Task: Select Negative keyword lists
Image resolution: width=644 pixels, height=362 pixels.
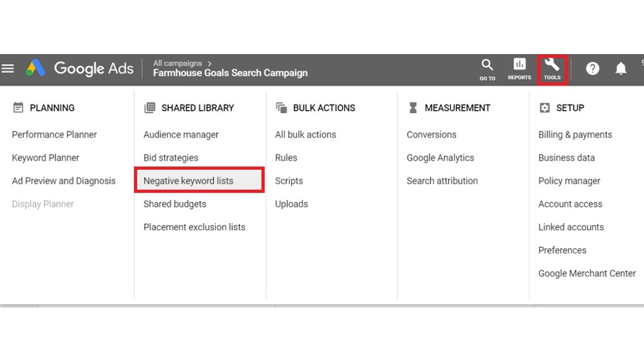Action: pos(199,180)
